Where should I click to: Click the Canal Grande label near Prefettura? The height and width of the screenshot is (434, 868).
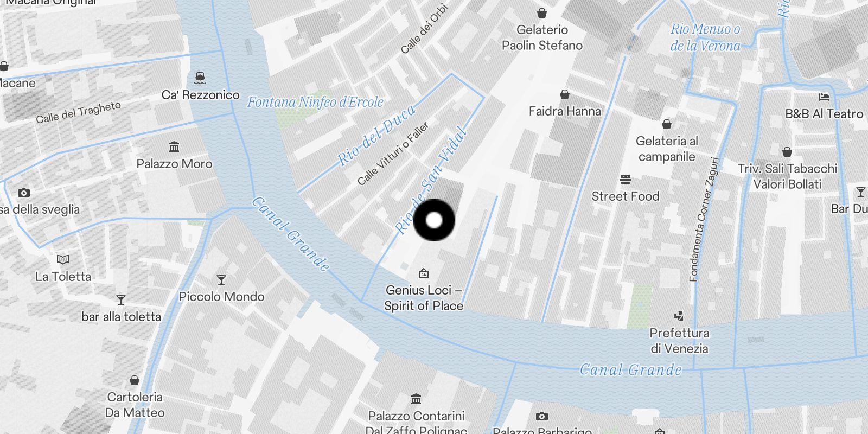[x=630, y=370]
